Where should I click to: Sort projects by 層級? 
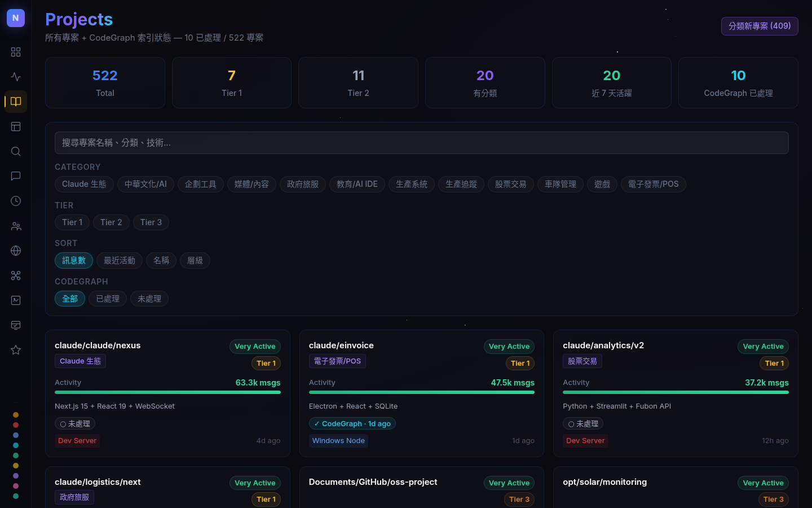click(195, 260)
